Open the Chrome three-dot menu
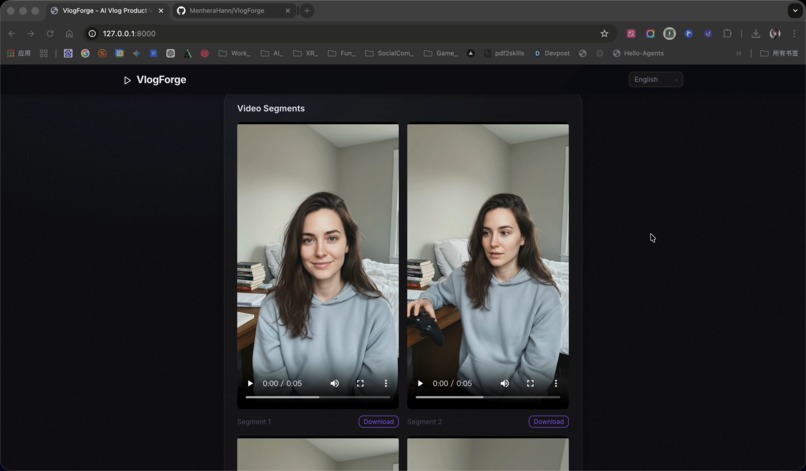Viewport: 806px width, 471px height. point(794,33)
